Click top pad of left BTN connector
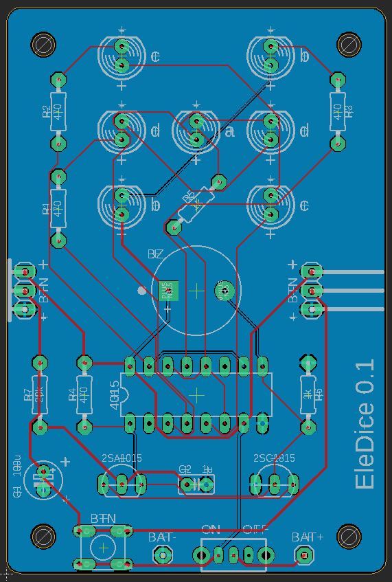 tap(25, 271)
